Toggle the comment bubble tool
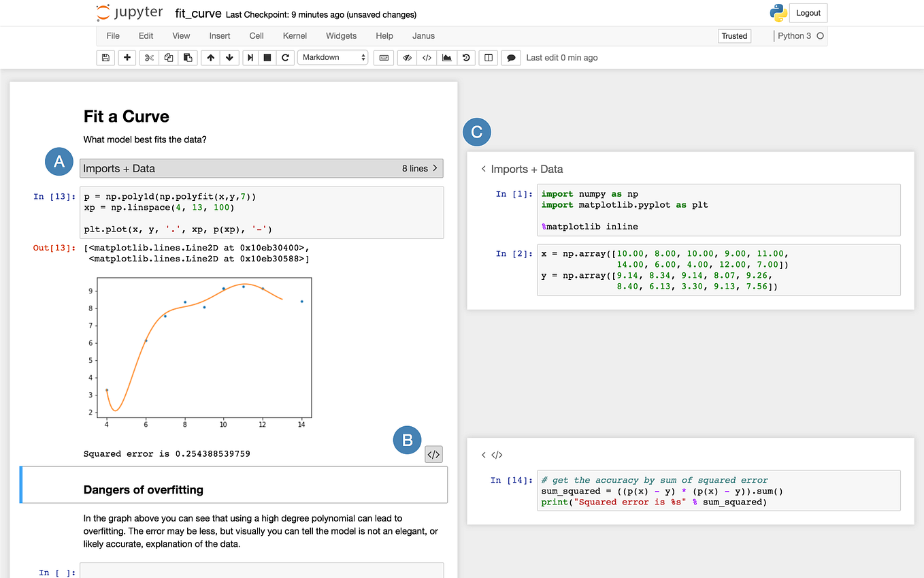 tap(510, 58)
